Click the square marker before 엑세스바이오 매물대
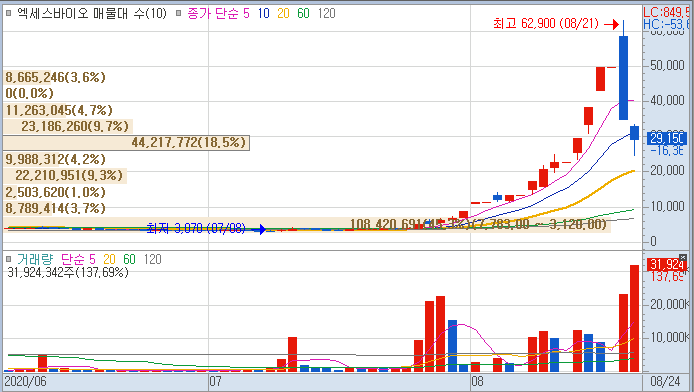The image size is (694, 392). click(8, 13)
